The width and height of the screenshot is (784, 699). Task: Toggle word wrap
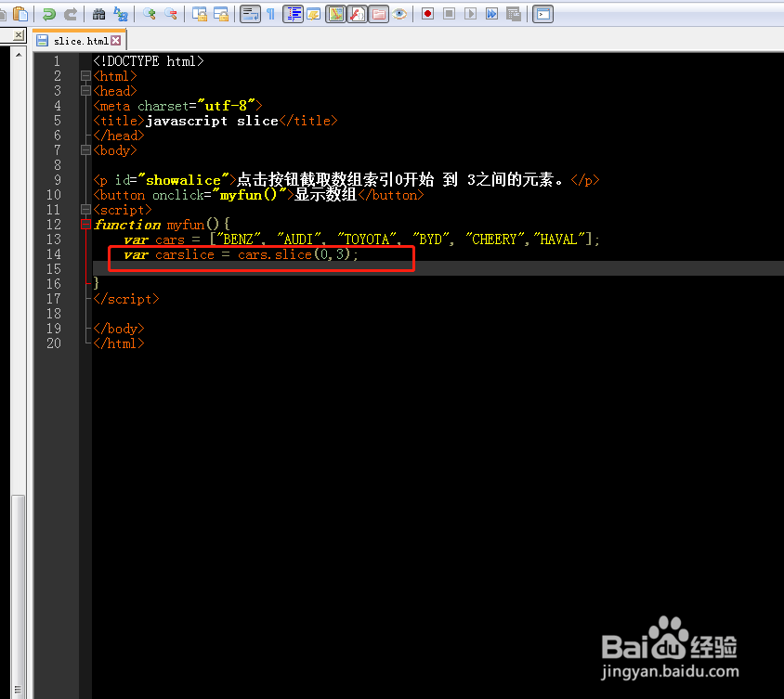[x=250, y=14]
